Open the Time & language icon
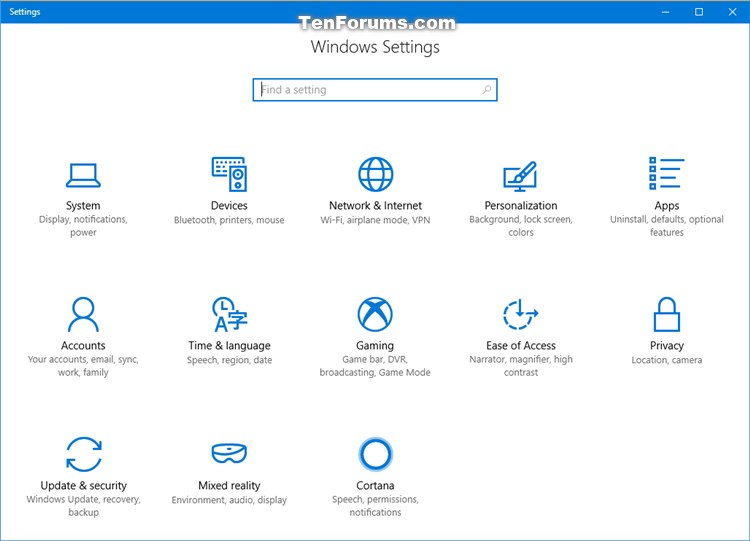The width and height of the screenshot is (750, 541). tap(230, 314)
